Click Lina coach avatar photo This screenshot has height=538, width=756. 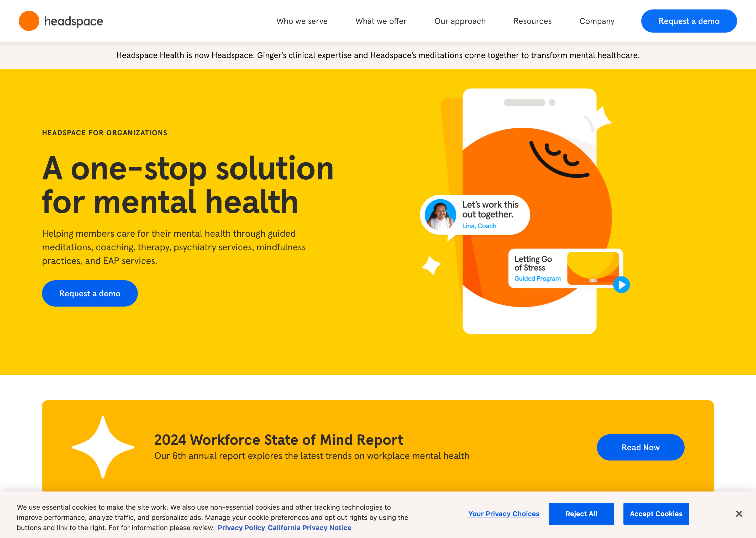pos(440,215)
